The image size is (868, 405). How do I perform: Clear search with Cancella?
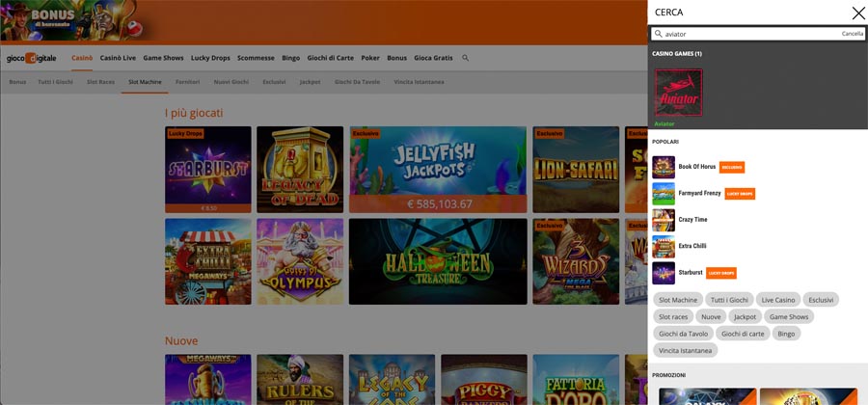pos(852,34)
